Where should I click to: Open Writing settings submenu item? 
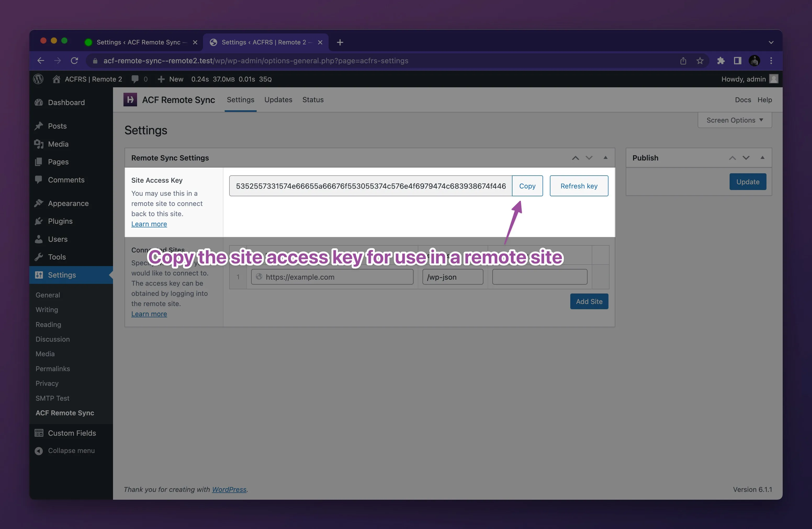[47, 309]
